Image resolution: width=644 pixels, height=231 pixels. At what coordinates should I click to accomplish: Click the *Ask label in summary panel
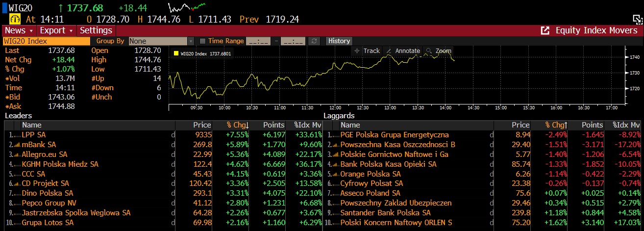click(14, 106)
